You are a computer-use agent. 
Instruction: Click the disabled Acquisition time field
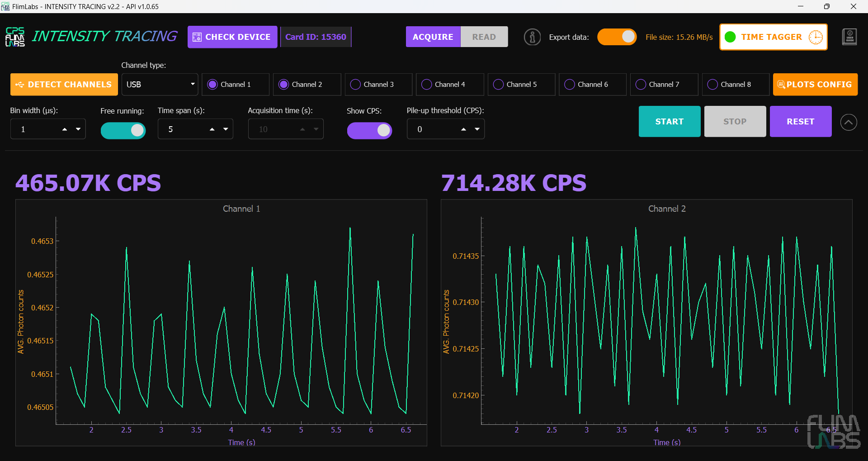(x=286, y=129)
